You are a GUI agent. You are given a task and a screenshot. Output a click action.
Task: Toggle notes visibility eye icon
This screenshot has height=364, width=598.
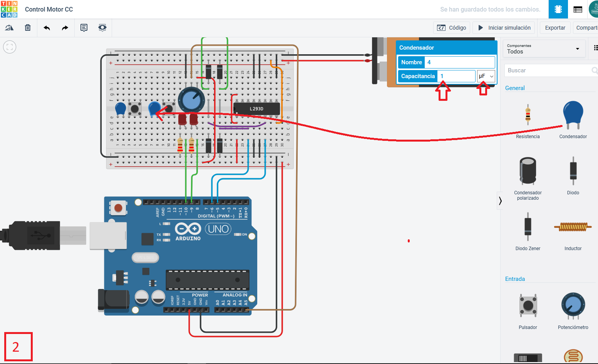pyautogui.click(x=102, y=28)
